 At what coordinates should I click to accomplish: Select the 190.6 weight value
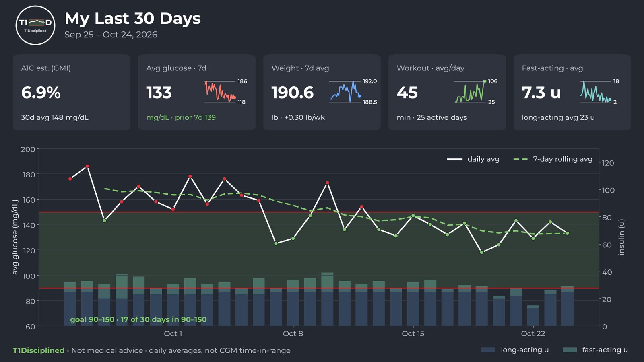(293, 93)
